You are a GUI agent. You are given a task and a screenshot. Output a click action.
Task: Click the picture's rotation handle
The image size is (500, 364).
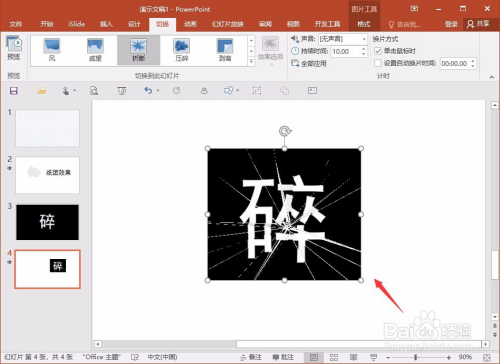click(x=285, y=131)
